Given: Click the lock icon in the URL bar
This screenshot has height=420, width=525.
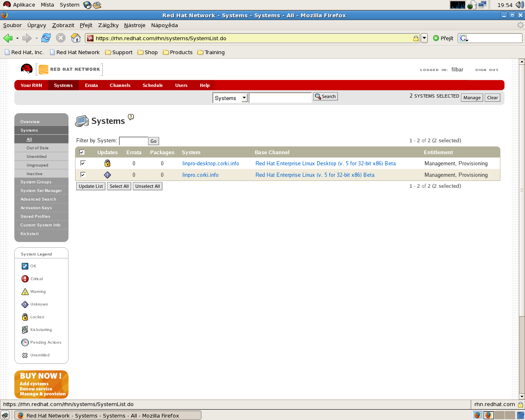Looking at the screenshot, I should tap(415, 38).
